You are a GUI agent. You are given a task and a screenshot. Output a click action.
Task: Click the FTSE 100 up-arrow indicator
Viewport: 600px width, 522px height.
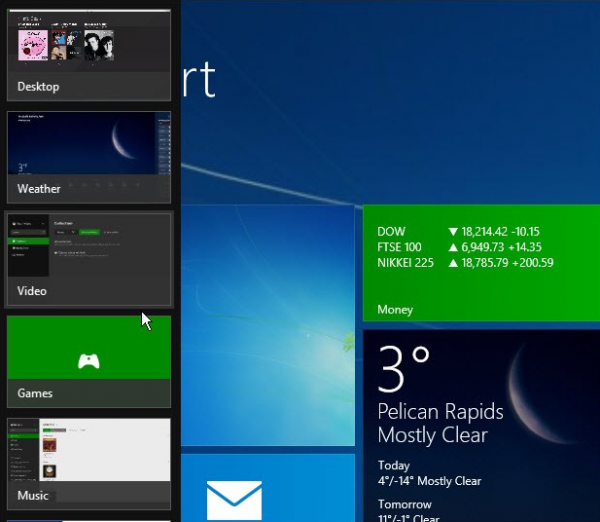pos(452,247)
